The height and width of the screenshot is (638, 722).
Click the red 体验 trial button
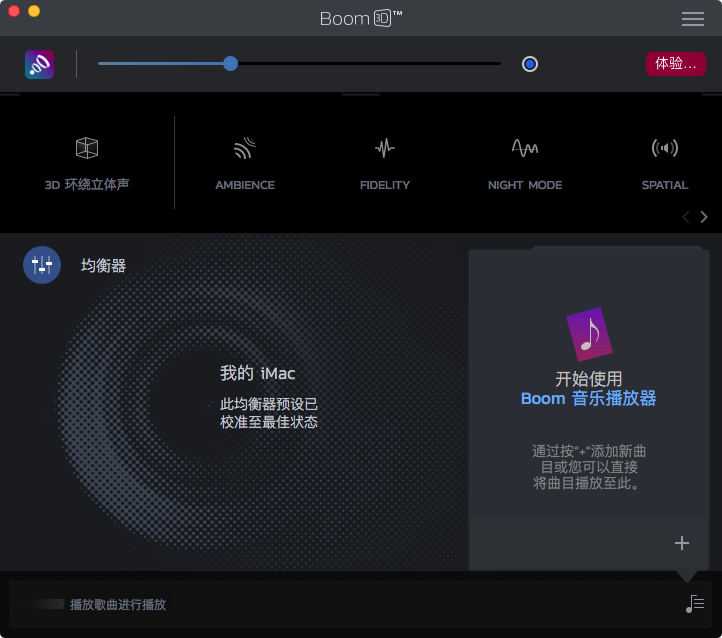(x=675, y=64)
